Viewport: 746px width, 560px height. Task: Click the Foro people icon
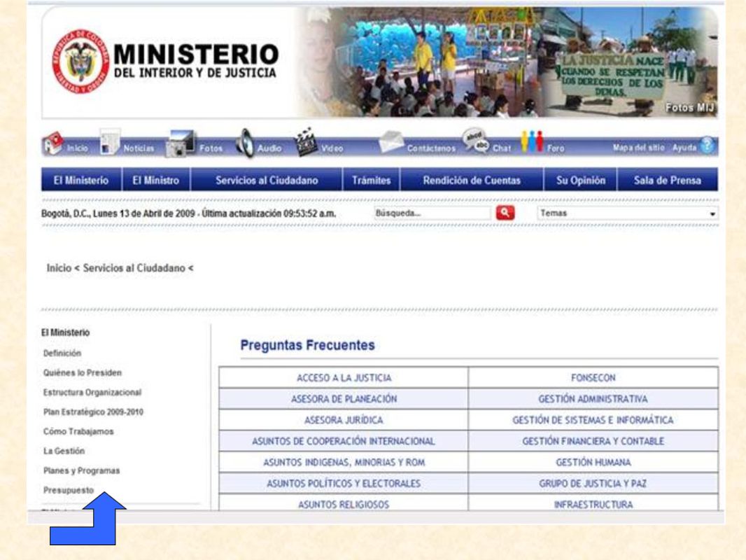(532, 141)
